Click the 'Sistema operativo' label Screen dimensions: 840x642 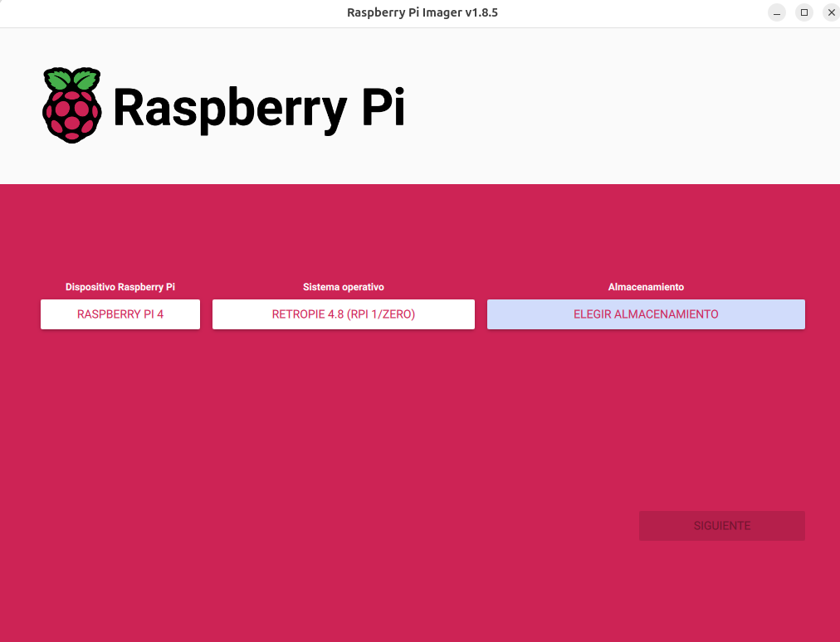(344, 287)
